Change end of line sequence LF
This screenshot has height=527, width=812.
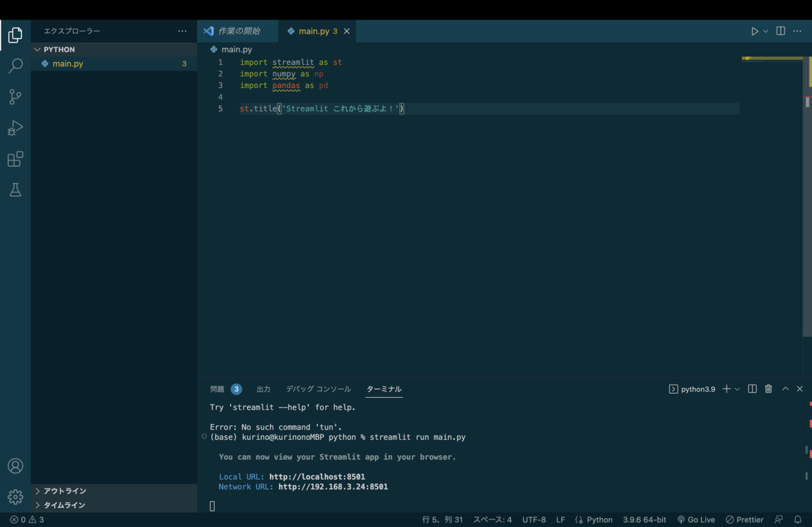(560, 520)
